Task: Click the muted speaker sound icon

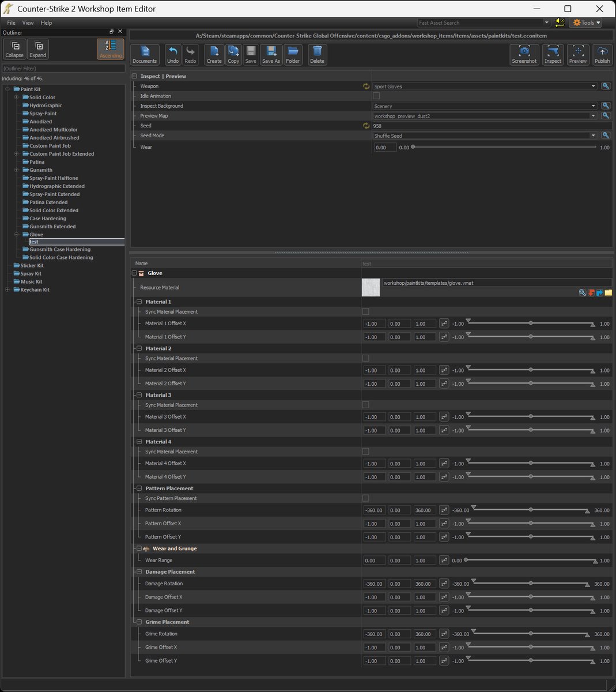Action: (560, 22)
